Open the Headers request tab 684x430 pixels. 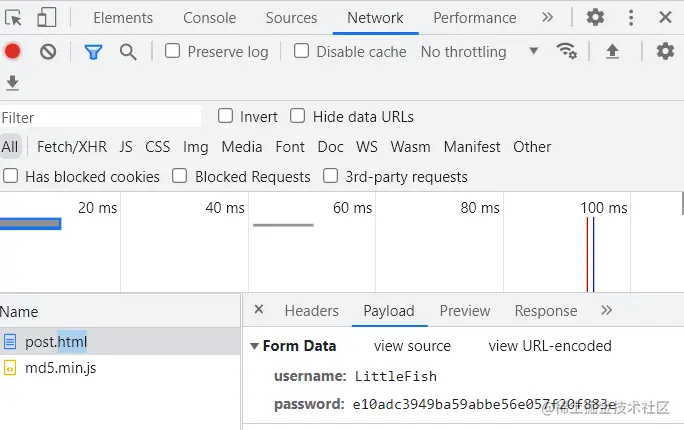point(311,311)
